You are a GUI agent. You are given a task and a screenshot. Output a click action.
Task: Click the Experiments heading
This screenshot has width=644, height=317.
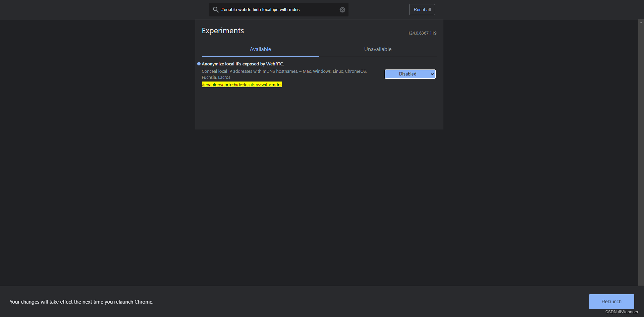(223, 31)
